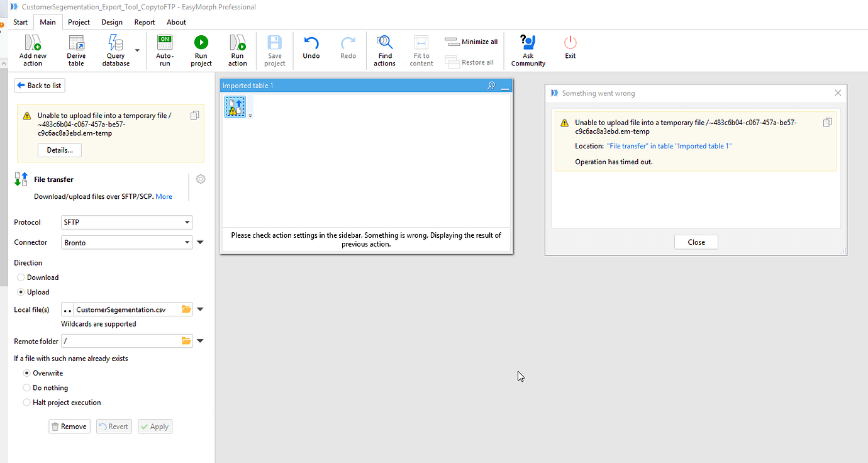
Task: Switch to the Project ribbon tab
Action: pos(79,22)
